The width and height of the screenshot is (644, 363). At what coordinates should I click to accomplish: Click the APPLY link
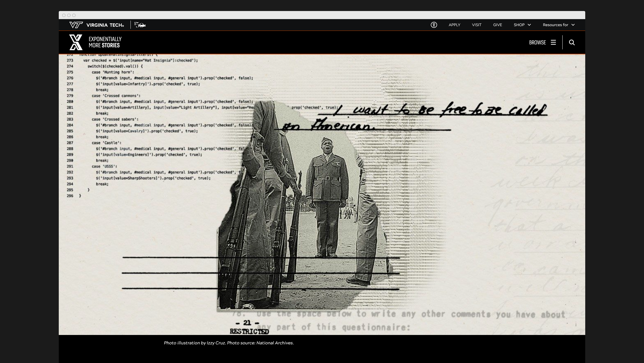pyautogui.click(x=454, y=25)
